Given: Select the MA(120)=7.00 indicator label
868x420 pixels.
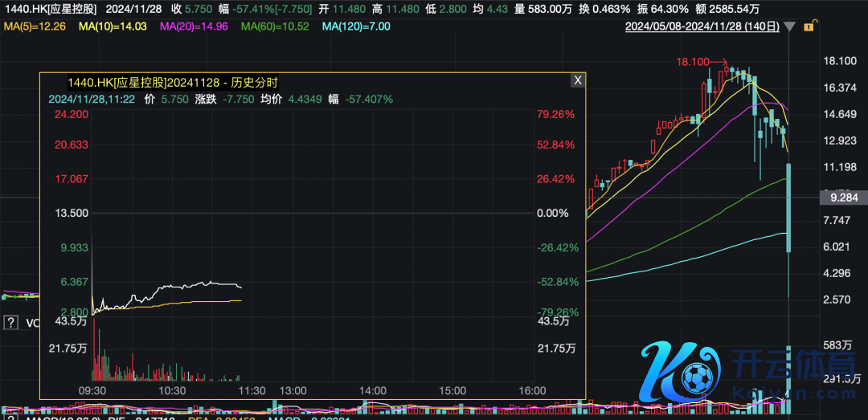Looking at the screenshot, I should (x=356, y=27).
